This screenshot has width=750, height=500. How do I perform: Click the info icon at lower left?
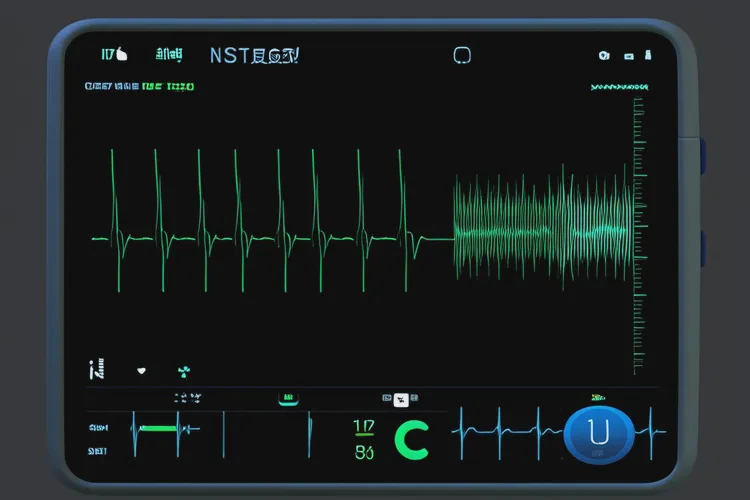point(97,371)
